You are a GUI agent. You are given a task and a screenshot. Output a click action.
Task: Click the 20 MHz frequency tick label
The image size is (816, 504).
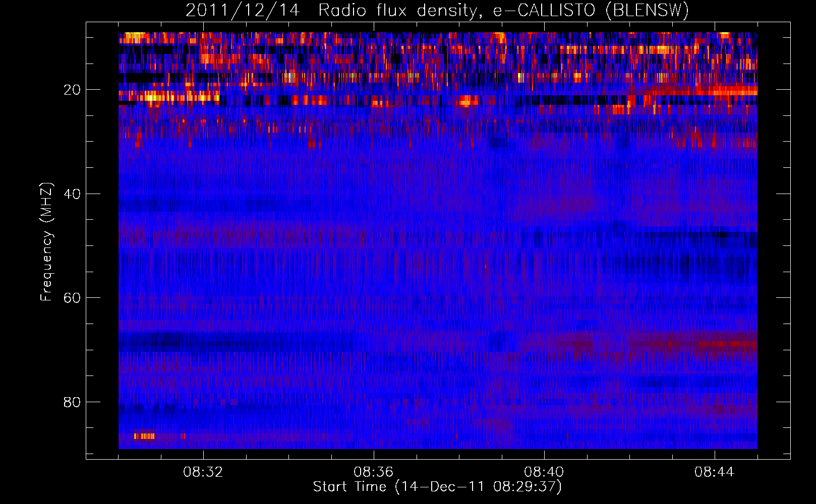tap(72, 90)
